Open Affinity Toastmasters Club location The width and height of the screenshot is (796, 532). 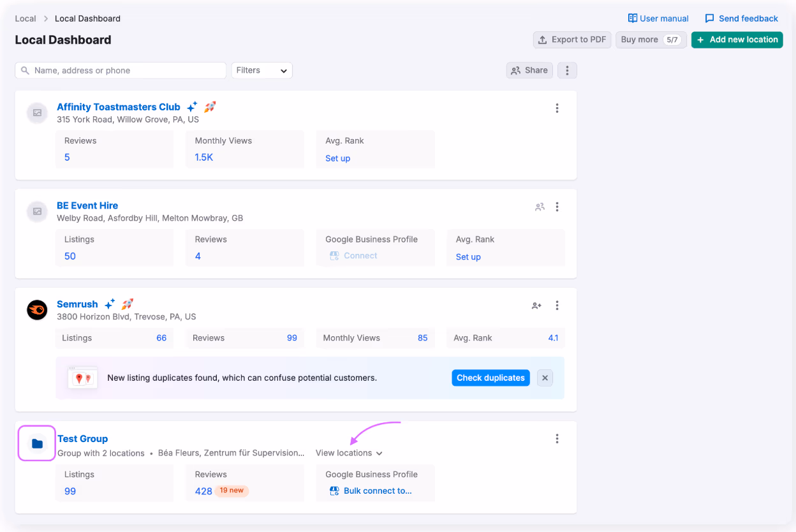(119, 107)
